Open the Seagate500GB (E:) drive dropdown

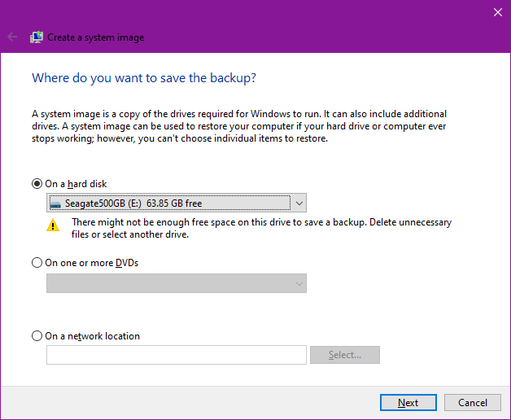168,203
